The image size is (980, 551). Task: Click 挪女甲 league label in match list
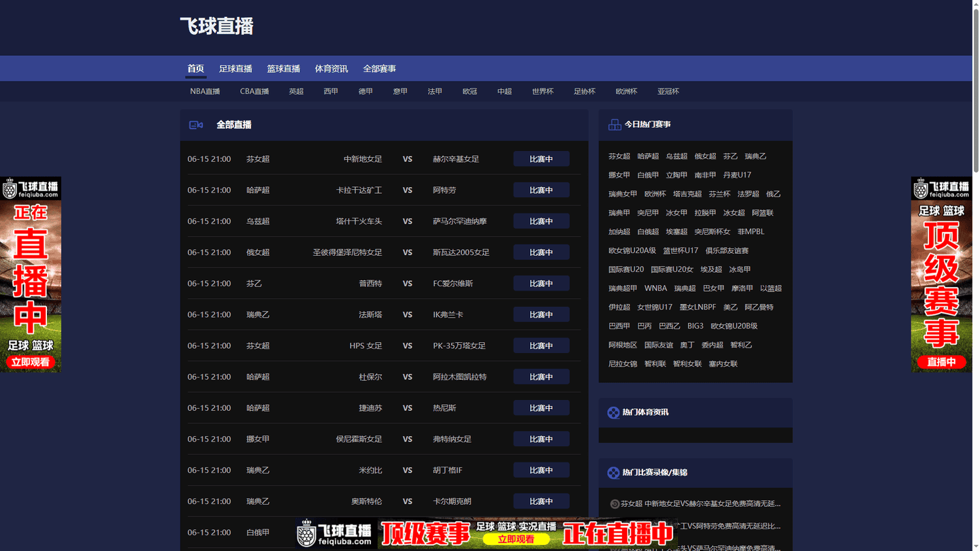[x=258, y=439]
